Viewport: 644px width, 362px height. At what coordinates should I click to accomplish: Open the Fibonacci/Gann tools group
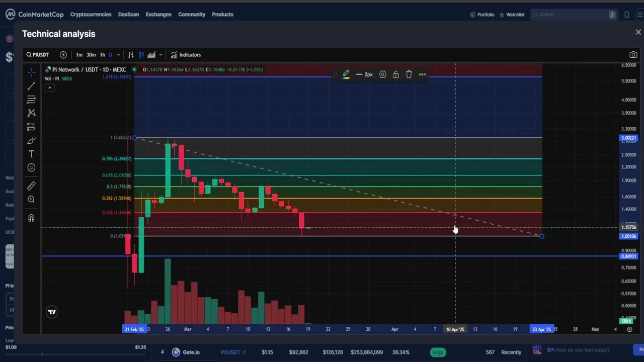[31, 100]
